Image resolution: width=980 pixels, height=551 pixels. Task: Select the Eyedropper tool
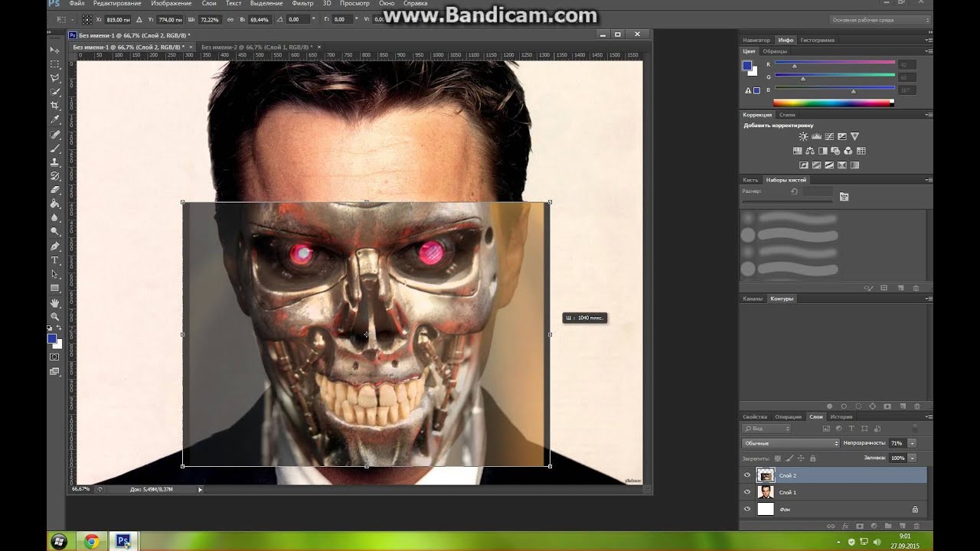tap(55, 119)
